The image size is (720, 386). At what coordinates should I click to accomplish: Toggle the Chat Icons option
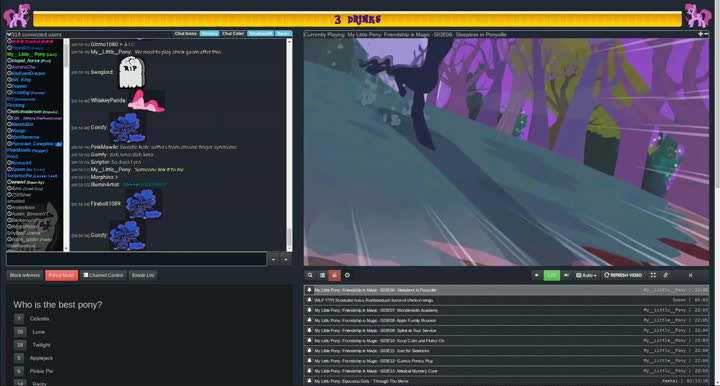point(186,34)
